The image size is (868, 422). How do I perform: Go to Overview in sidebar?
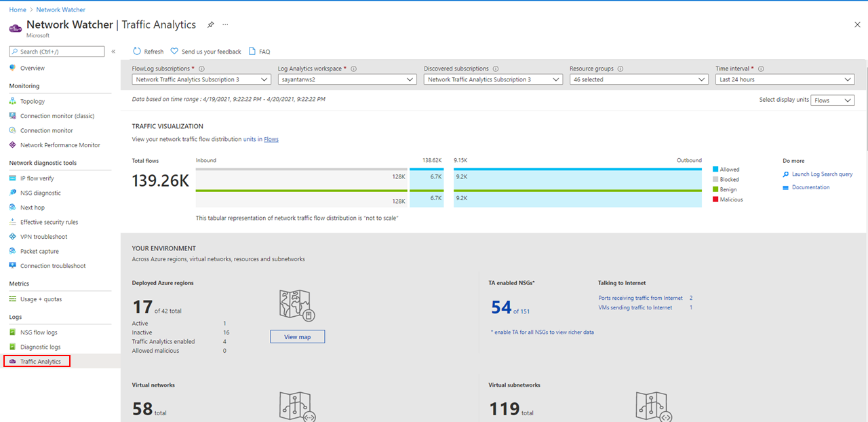[x=33, y=68]
